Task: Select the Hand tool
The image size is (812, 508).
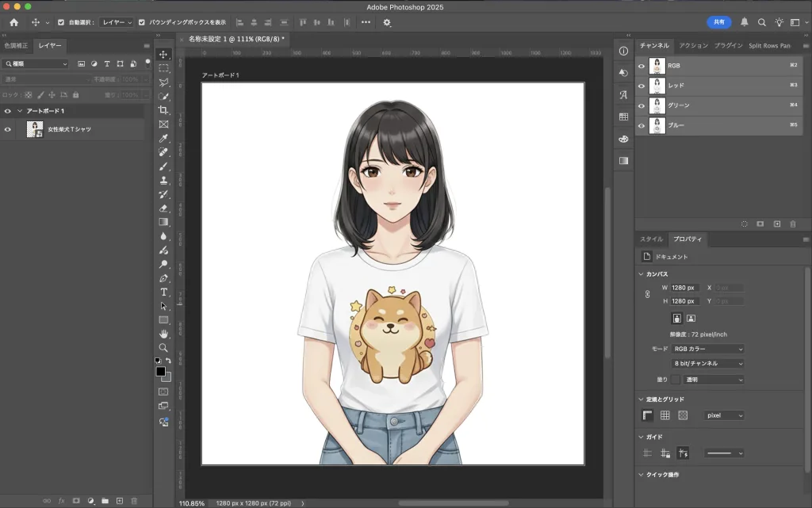Action: [x=163, y=334]
